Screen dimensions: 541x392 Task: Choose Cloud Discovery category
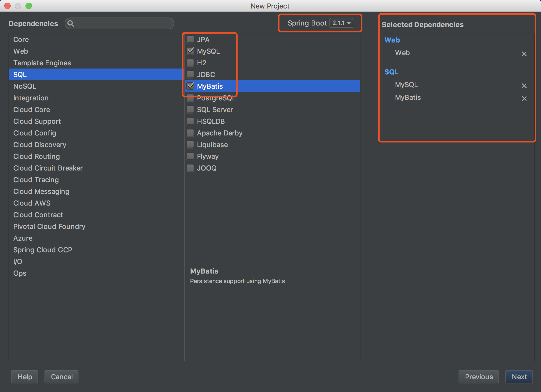[x=40, y=145]
